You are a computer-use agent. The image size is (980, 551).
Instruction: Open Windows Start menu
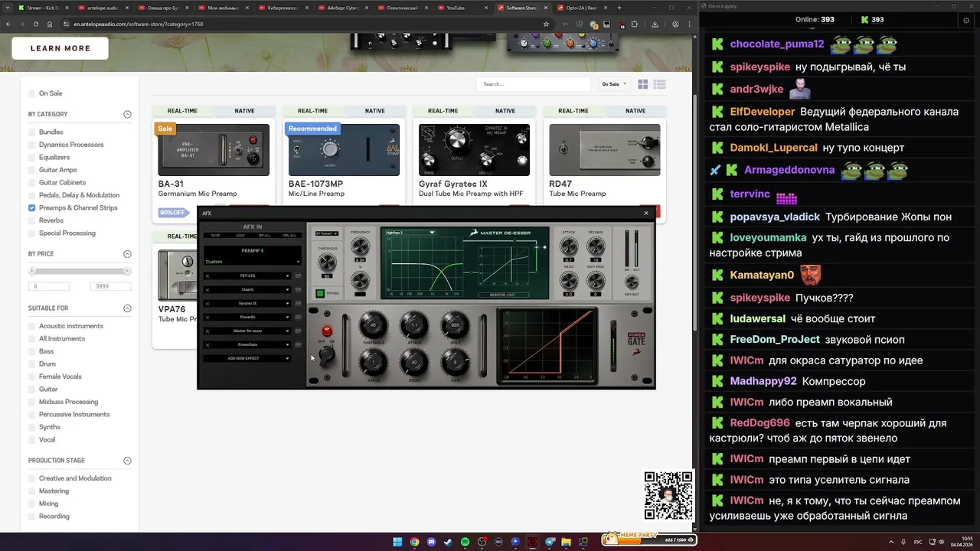[x=397, y=542]
